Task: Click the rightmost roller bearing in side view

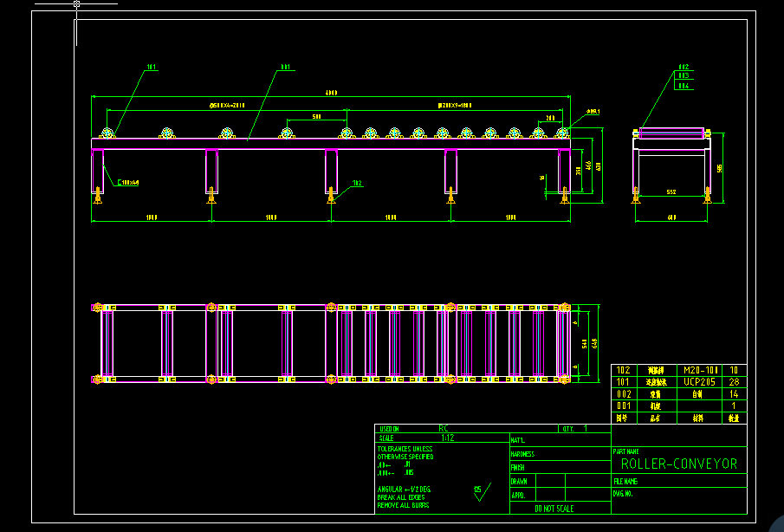Action: 562,133
